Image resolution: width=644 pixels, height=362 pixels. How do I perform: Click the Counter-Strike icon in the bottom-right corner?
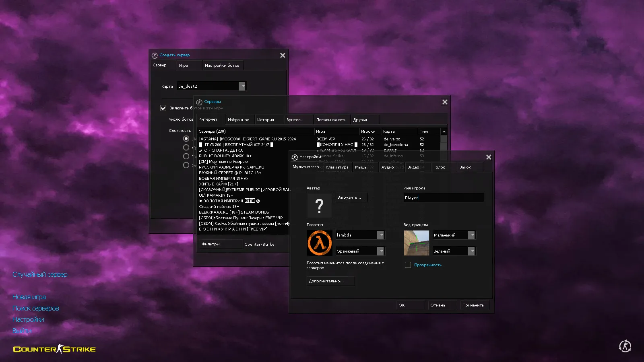(625, 346)
